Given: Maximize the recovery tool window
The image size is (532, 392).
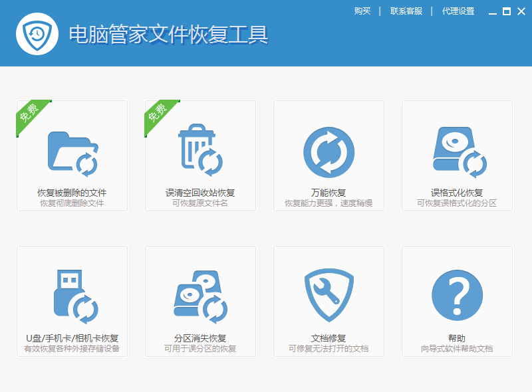Looking at the screenshot, I should (x=505, y=11).
